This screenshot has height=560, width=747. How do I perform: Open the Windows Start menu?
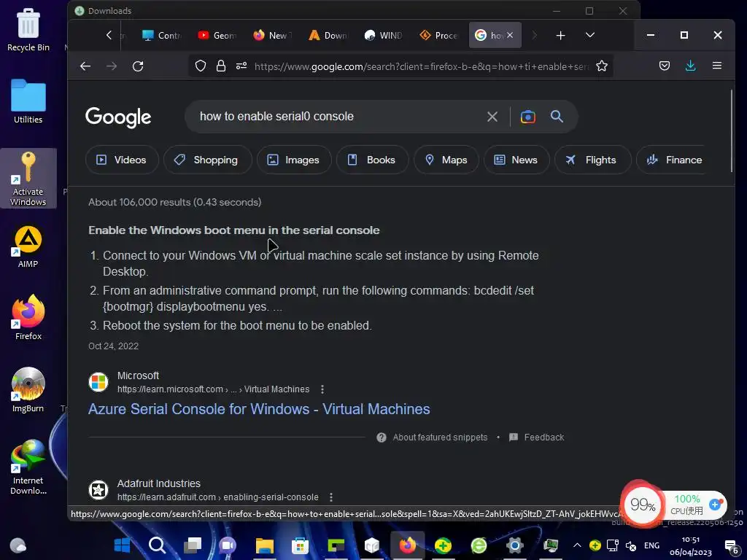122,545
